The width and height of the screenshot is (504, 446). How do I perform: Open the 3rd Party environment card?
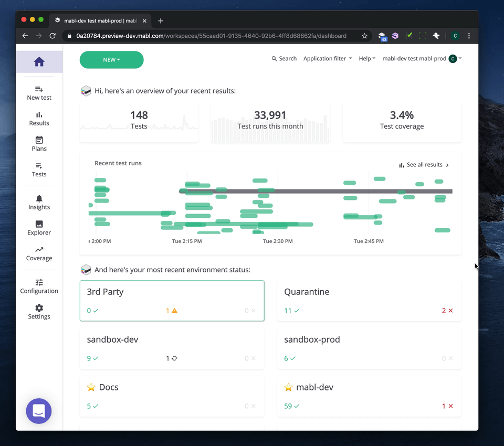(172, 301)
